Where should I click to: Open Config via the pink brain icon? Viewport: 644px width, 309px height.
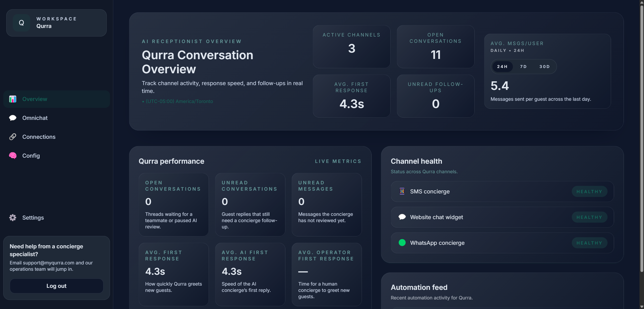13,155
